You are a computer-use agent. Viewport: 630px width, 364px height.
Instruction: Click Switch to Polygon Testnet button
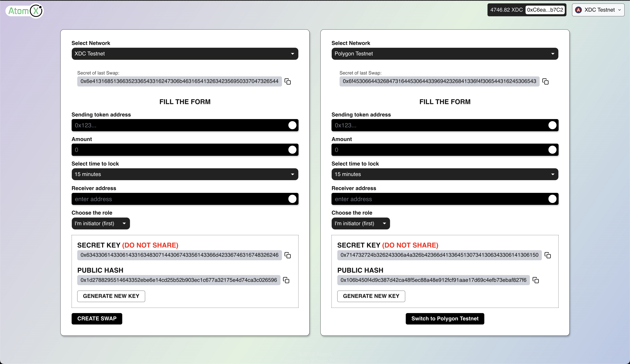[x=445, y=318]
